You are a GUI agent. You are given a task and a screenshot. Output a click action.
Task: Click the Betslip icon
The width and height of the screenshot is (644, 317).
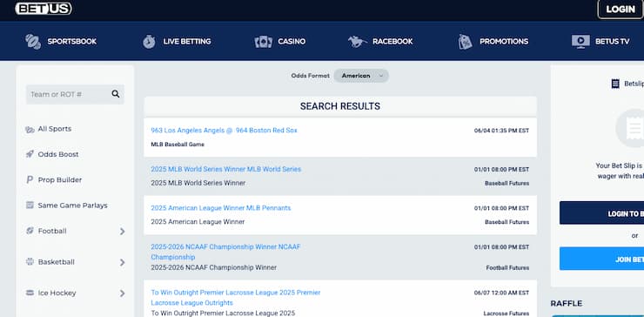(x=615, y=84)
